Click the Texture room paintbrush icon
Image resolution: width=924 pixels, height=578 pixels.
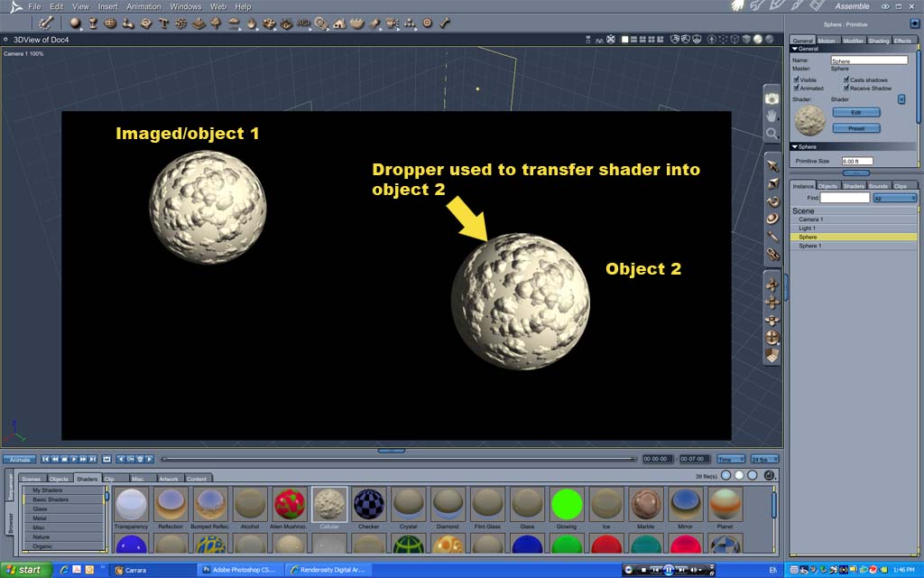[796, 6]
